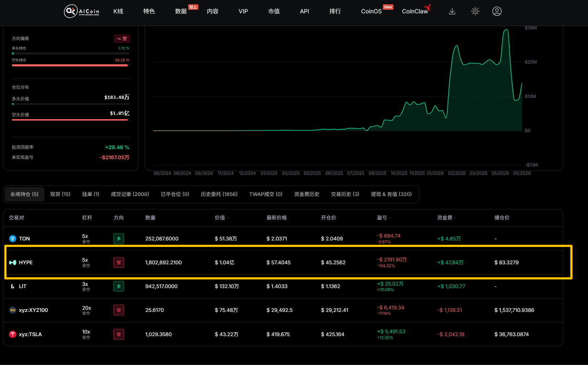Switch to the 现货 (15) tab
The image size is (588, 365).
pos(60,194)
